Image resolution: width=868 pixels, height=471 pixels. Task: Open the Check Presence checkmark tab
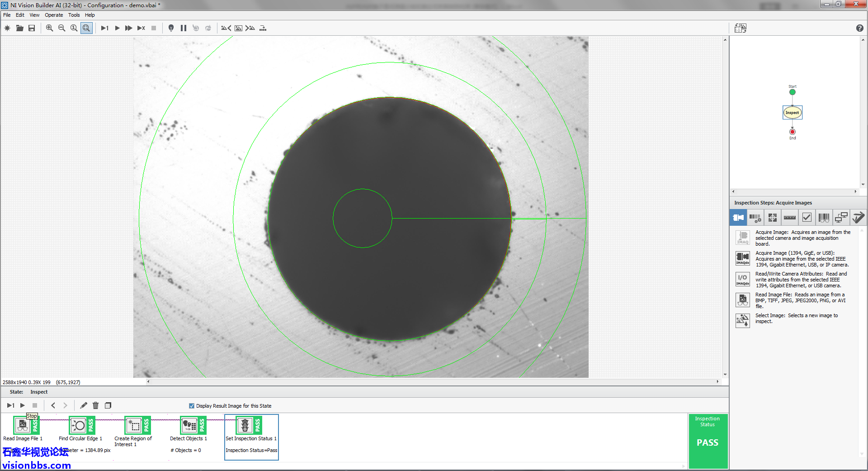coord(807,218)
